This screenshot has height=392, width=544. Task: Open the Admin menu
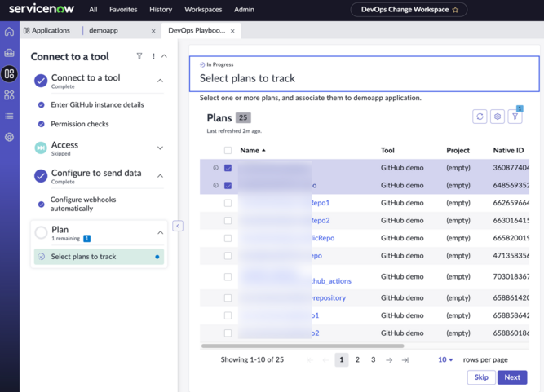pos(244,10)
